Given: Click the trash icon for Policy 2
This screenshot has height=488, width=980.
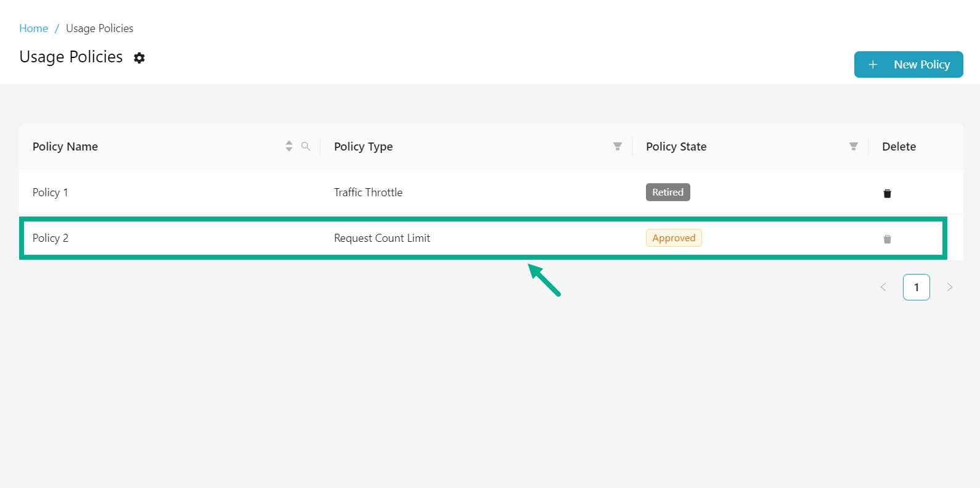Looking at the screenshot, I should [887, 239].
